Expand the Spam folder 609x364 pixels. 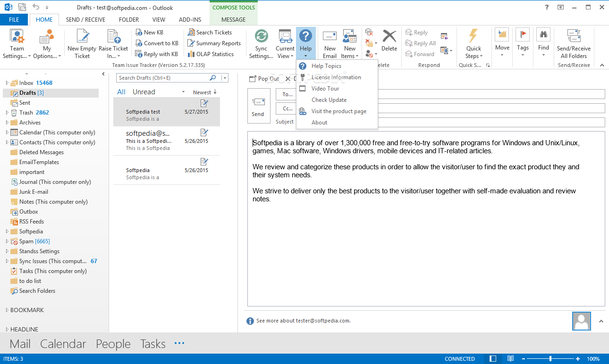(7, 241)
